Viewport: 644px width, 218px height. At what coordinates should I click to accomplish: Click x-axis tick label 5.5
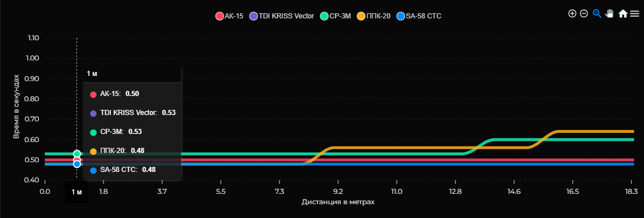(x=221, y=192)
